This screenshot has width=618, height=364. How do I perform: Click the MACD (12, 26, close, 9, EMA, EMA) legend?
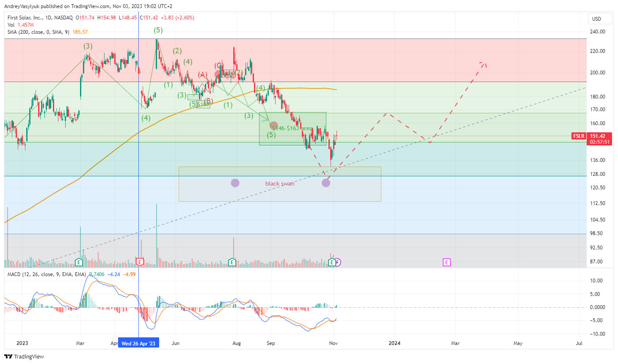[47, 274]
